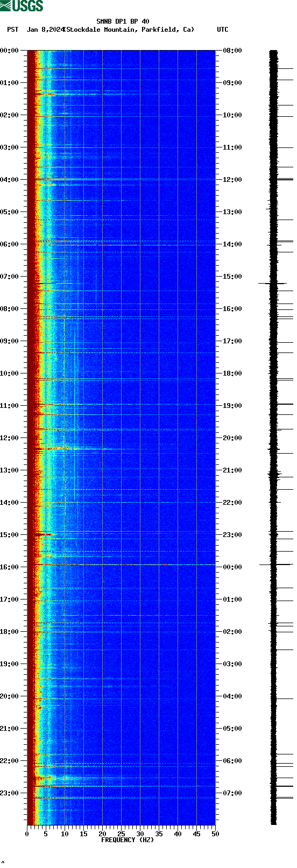Click the PST time label 15:00

(x=10, y=535)
